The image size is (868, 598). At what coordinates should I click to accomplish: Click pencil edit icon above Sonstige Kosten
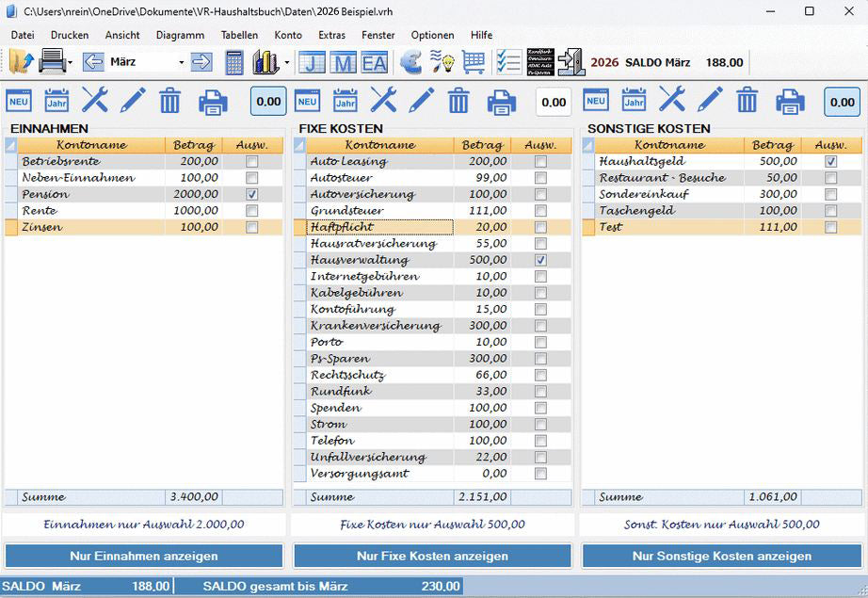tap(710, 101)
